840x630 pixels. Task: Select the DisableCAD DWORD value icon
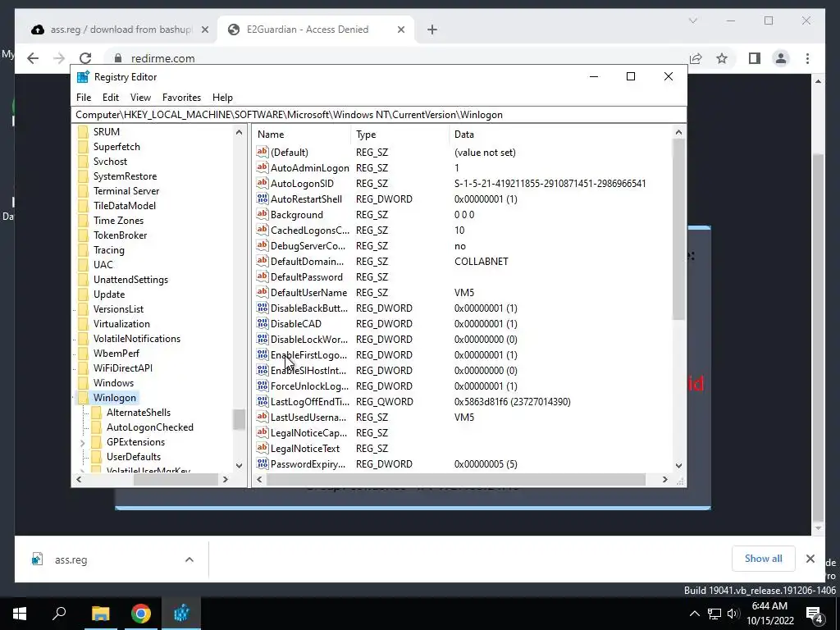(262, 323)
